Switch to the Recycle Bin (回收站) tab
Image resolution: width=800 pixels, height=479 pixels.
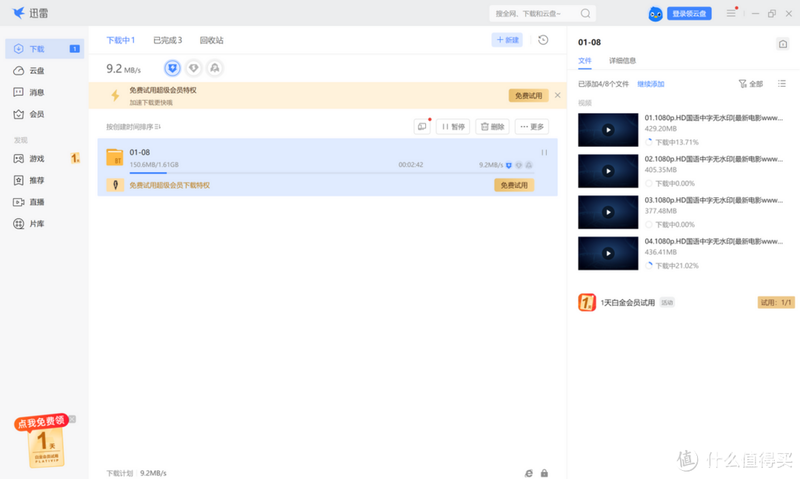(211, 40)
